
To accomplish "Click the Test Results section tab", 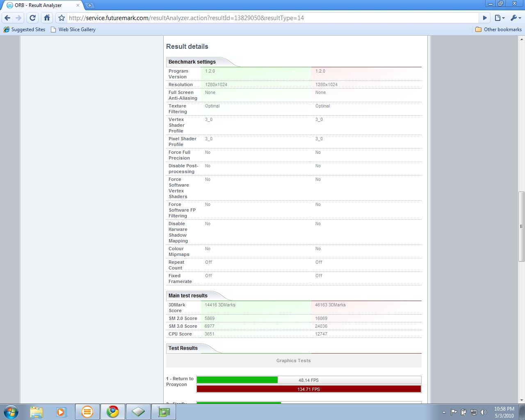I will pos(183,348).
